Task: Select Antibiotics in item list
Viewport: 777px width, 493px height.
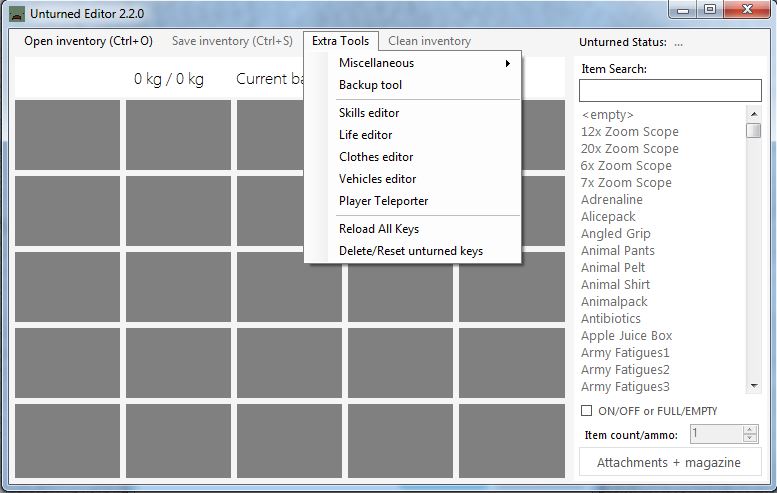Action: 611,319
